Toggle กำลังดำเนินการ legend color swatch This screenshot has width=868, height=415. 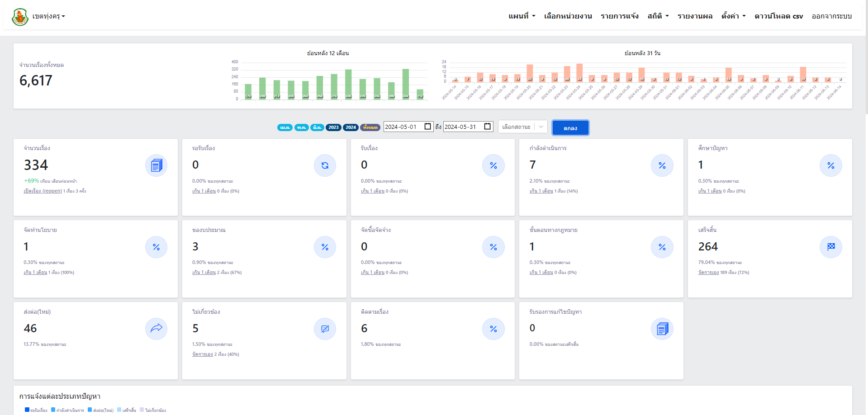53,410
